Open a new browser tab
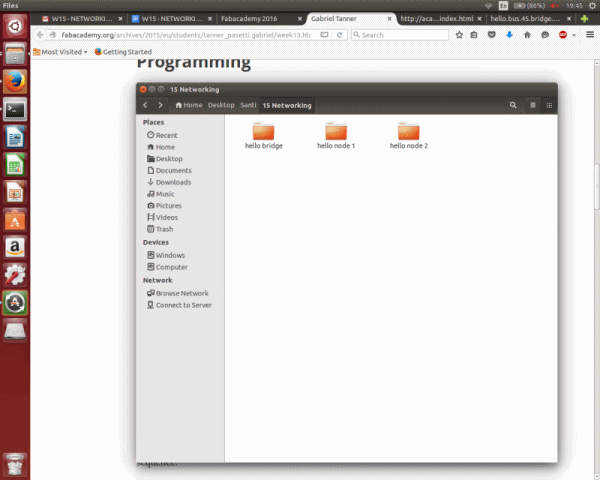 584,19
